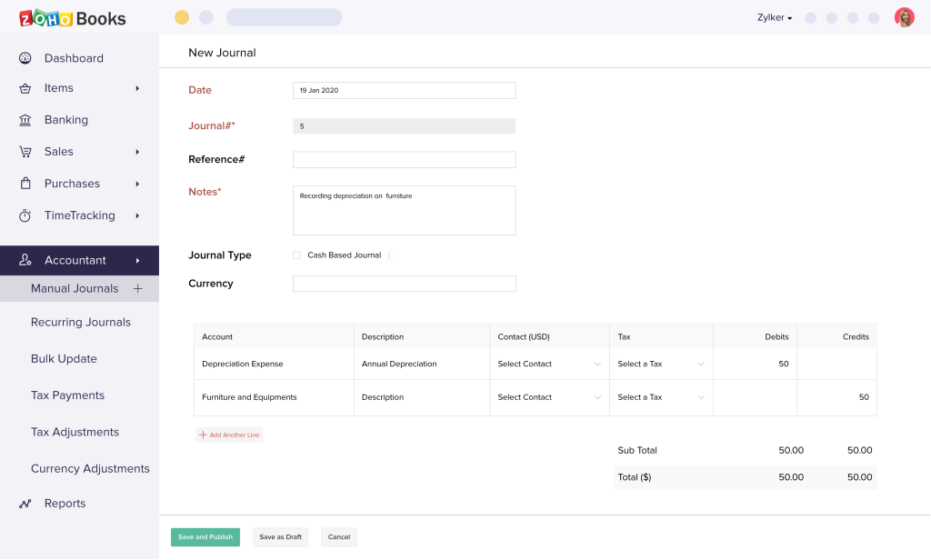Expand the Items submenu arrow
The width and height of the screenshot is (931, 560).
pyautogui.click(x=137, y=88)
